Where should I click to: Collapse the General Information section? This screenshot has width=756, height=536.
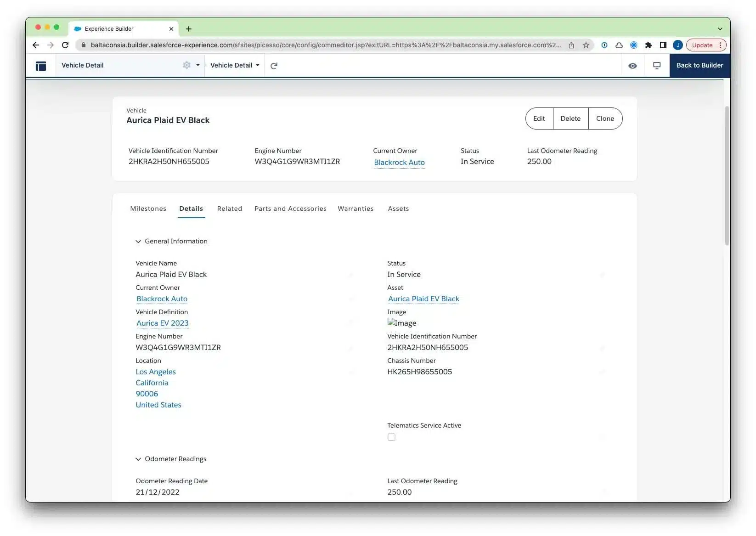(138, 242)
